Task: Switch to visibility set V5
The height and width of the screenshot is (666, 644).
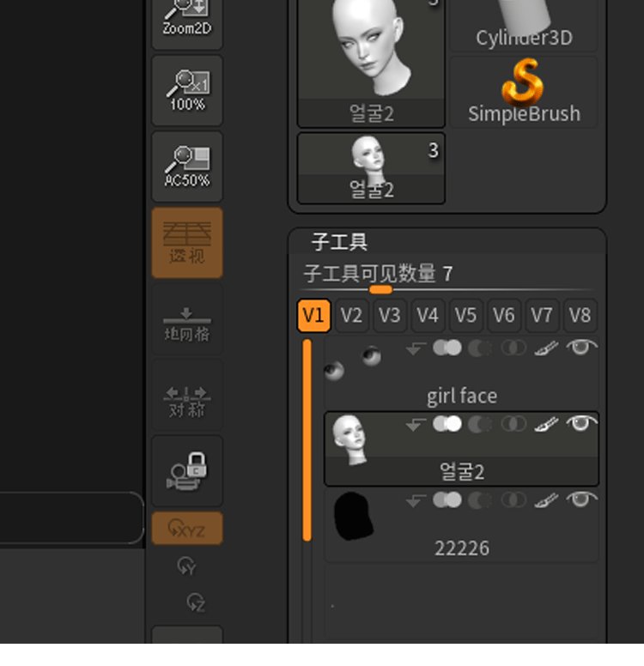Action: coord(466,316)
